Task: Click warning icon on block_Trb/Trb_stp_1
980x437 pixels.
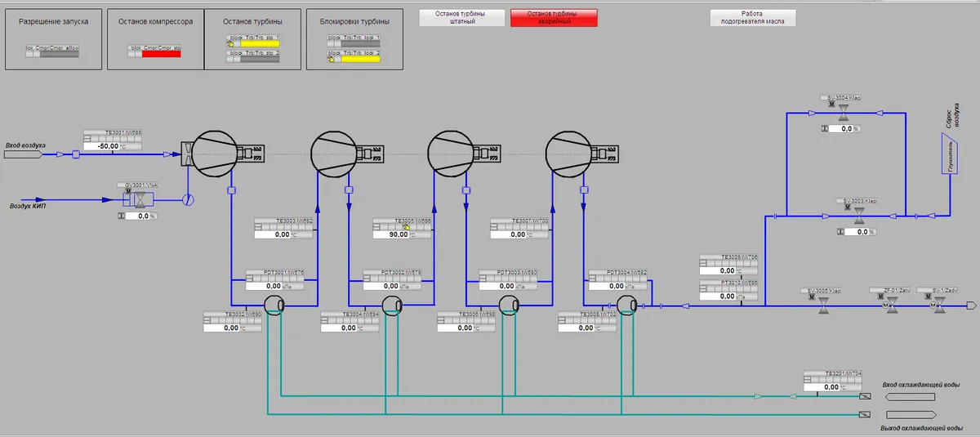Action: pos(230,44)
